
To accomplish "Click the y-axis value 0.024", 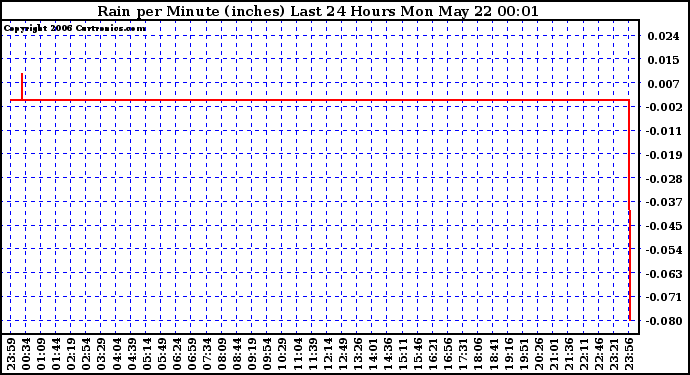I will pos(663,36).
